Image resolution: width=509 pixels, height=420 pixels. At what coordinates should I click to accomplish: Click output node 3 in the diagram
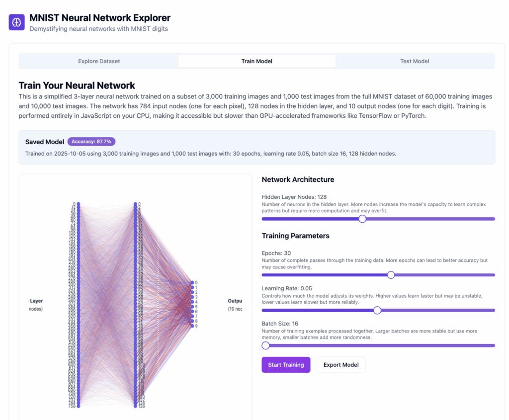tap(192, 297)
